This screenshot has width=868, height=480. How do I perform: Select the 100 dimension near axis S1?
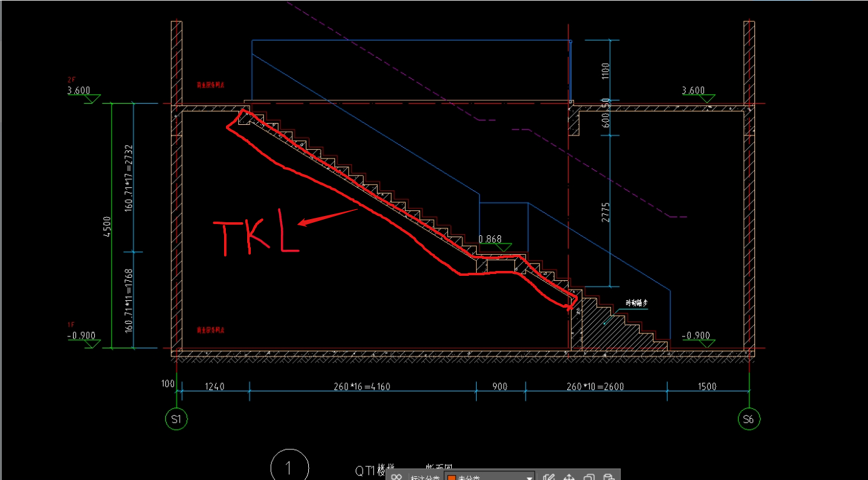pyautogui.click(x=168, y=383)
